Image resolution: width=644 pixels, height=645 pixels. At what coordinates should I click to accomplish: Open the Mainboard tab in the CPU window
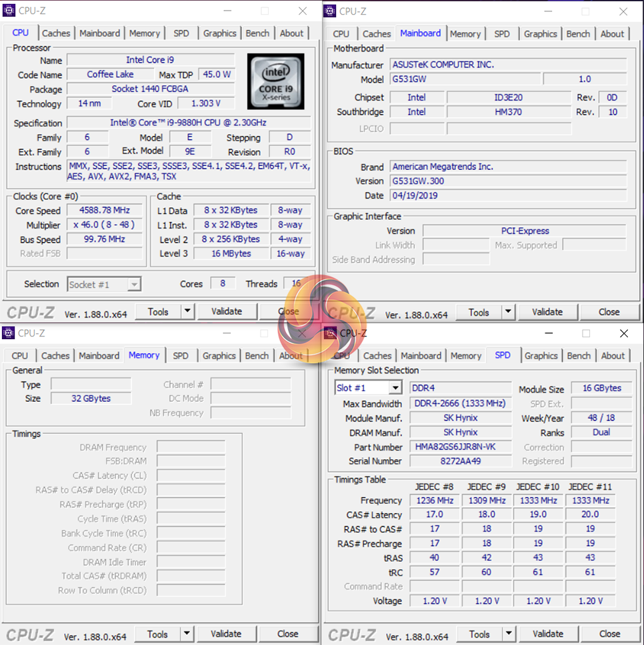pos(100,33)
